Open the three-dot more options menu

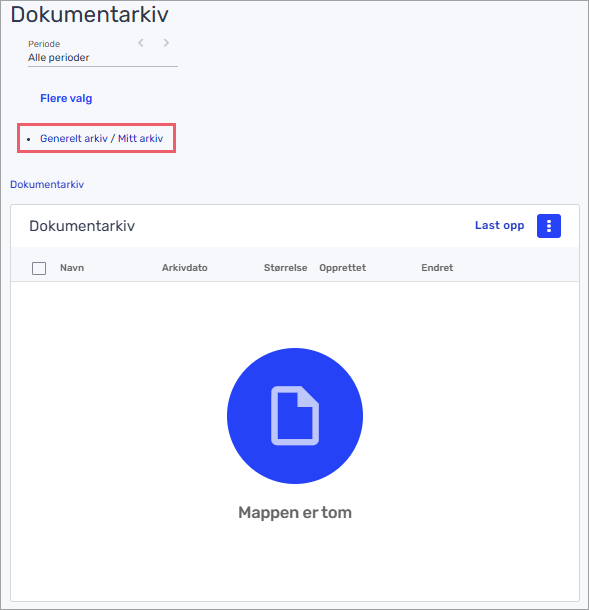coord(549,226)
